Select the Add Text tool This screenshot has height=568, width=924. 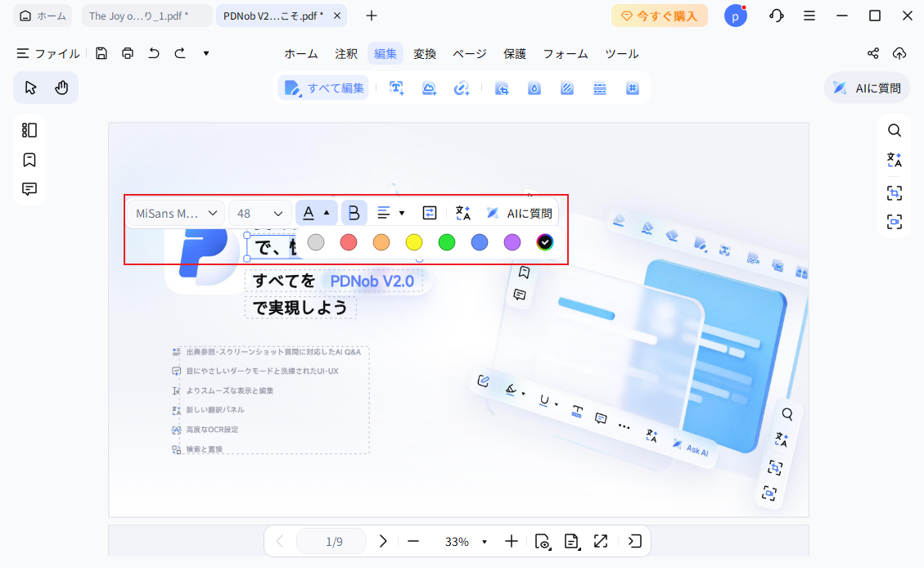pyautogui.click(x=397, y=88)
